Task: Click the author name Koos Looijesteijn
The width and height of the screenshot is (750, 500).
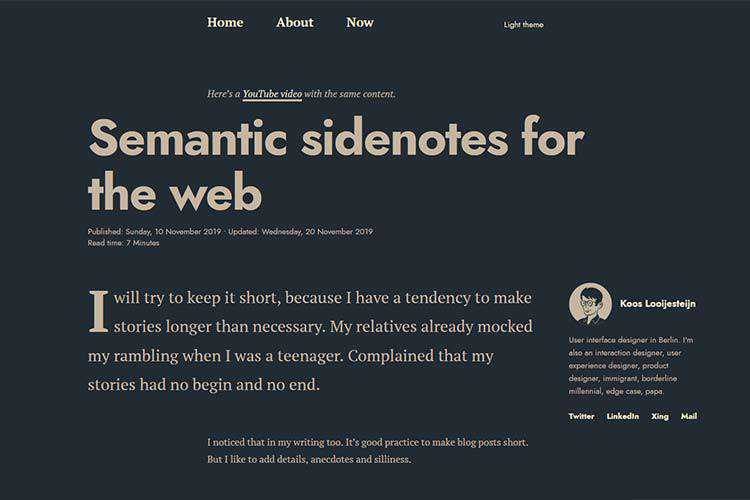Action: click(x=657, y=304)
